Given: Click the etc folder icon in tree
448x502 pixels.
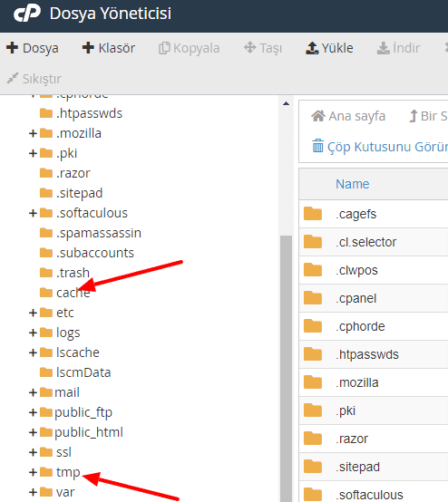Looking at the screenshot, I should [x=46, y=312].
